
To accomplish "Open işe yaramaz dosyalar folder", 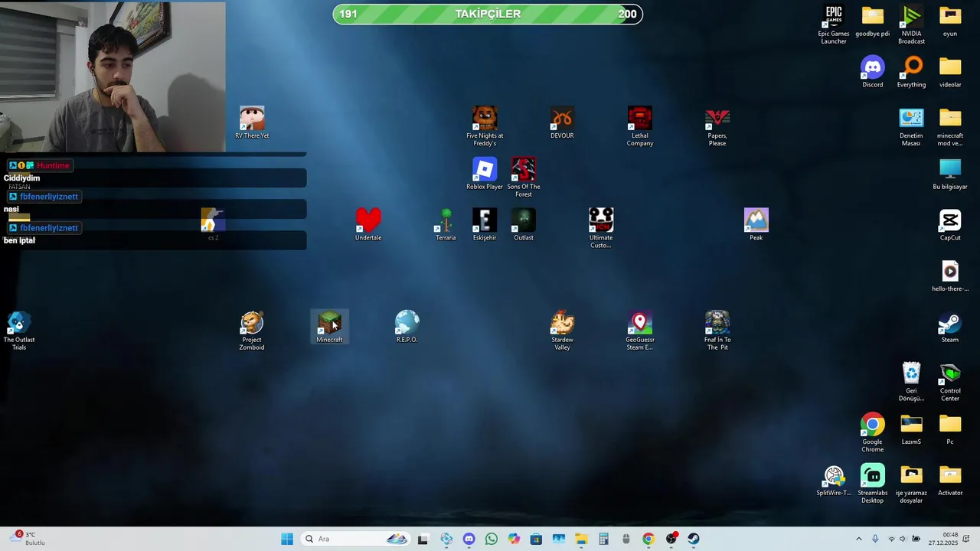I will click(911, 484).
